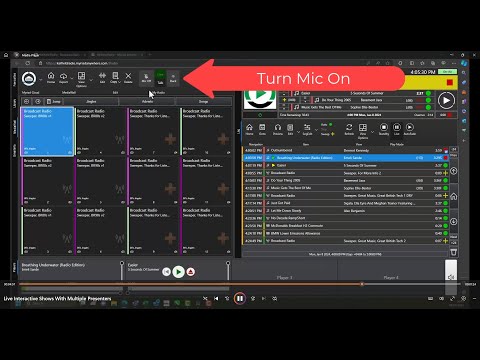Expand the log View Options arrow
The image size is (480, 360).
372,132
